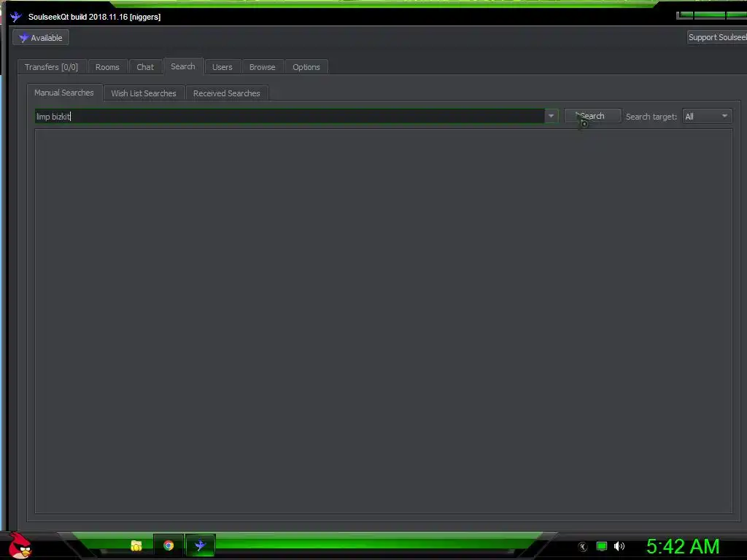Click the Available status button

tap(41, 38)
